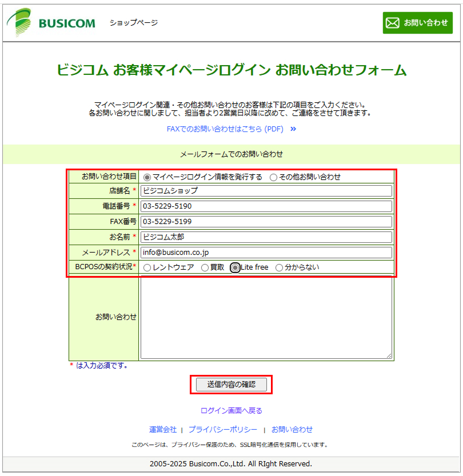Click the お名前 input field

coord(266,237)
